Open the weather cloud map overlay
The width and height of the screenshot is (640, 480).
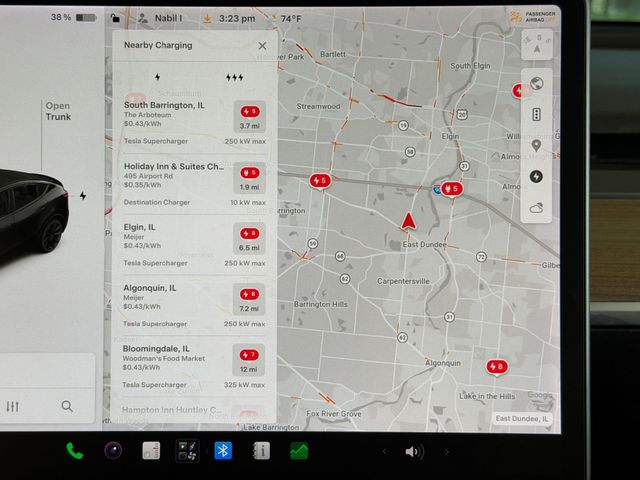point(536,208)
